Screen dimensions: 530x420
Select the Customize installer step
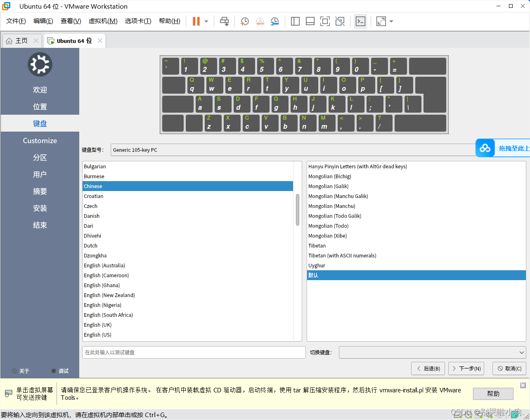pyautogui.click(x=40, y=140)
